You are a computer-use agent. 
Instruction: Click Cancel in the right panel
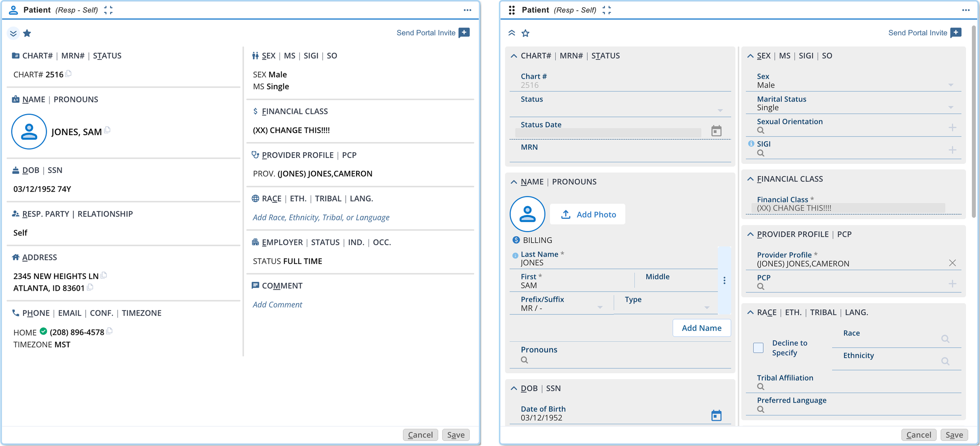pos(918,435)
